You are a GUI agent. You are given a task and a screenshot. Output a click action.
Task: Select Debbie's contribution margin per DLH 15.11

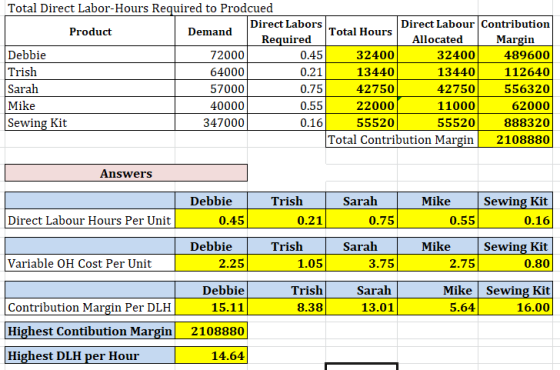211,307
